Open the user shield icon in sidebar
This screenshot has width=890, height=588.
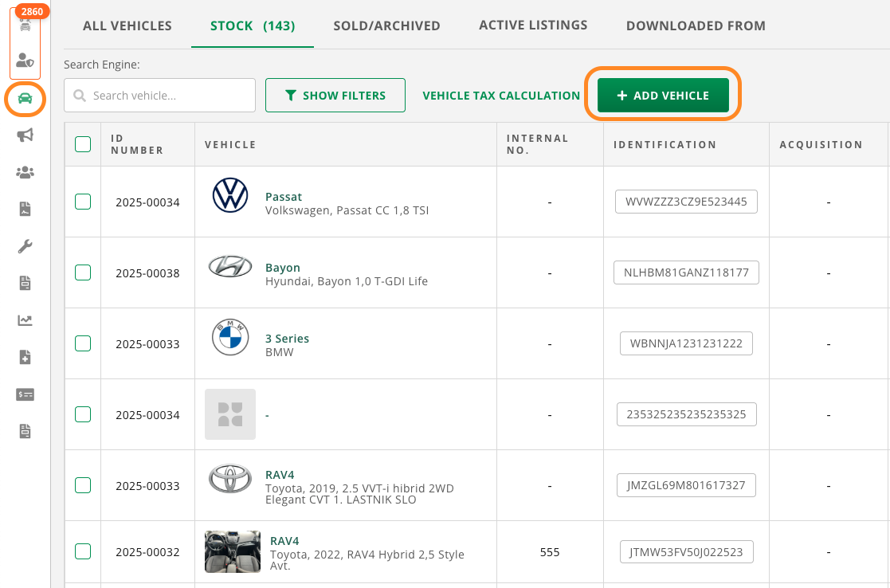(25, 60)
